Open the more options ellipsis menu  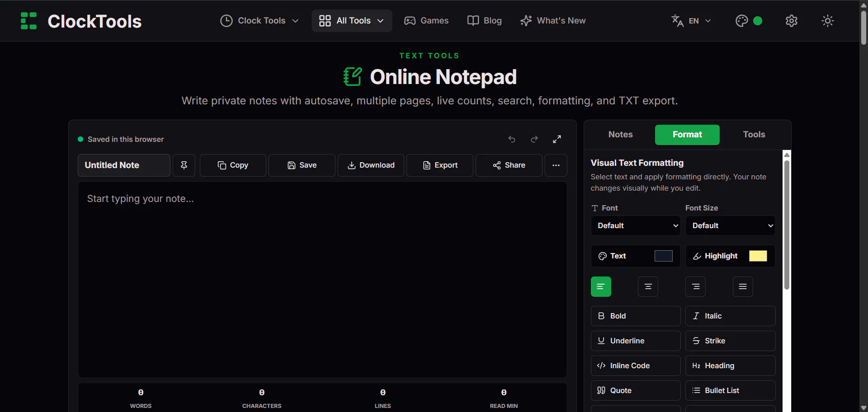(556, 165)
